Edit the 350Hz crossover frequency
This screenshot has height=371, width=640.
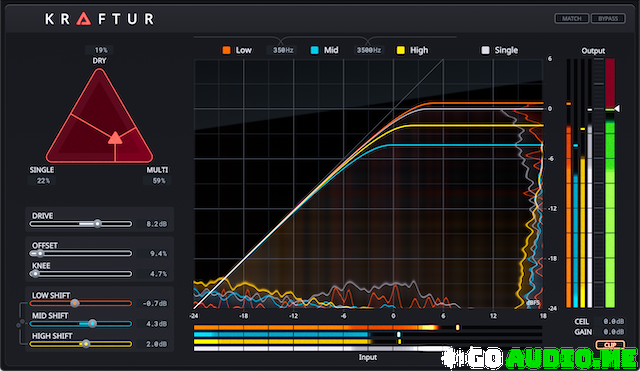point(283,50)
